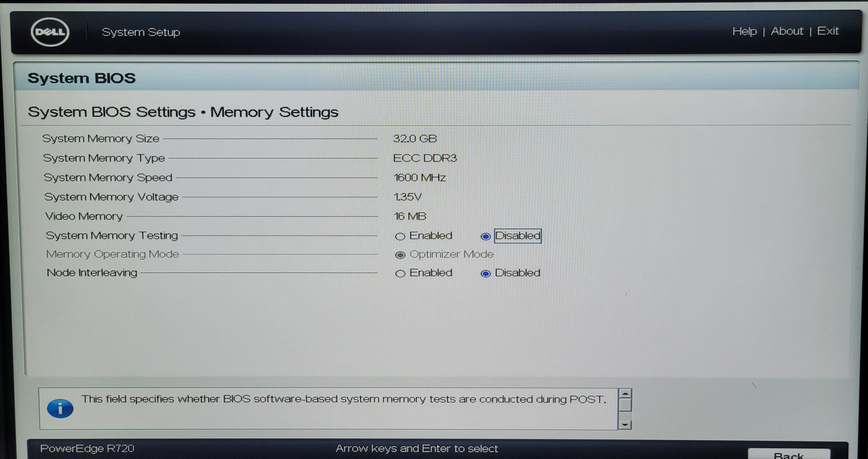Image resolution: width=868 pixels, height=459 pixels.
Task: Click the POST memory tests help description
Action: click(343, 399)
